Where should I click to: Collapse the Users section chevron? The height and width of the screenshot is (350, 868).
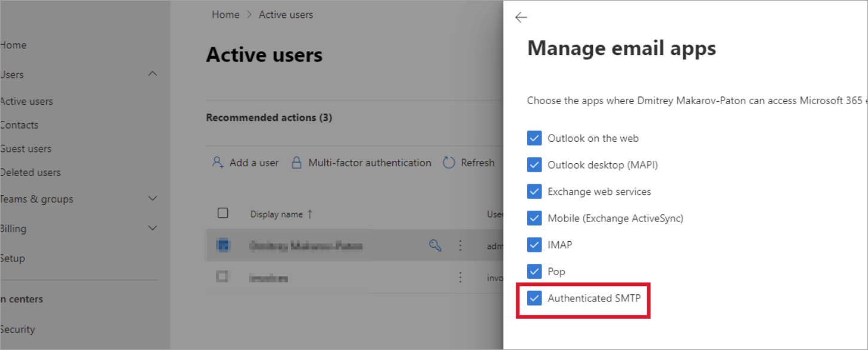(x=153, y=74)
